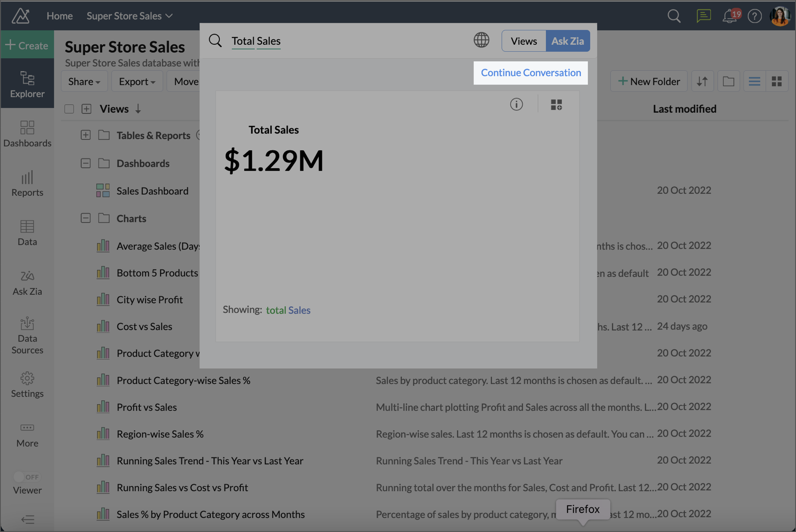
Task: Open Product Category-wise Sales % chart
Action: point(183,380)
